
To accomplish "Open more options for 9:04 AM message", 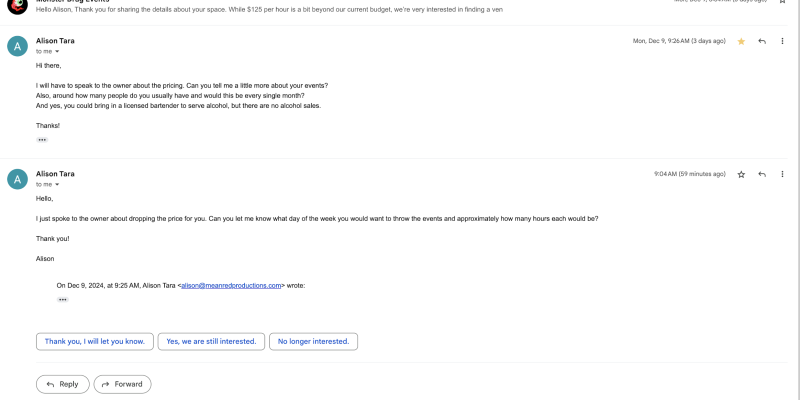I will [783, 174].
